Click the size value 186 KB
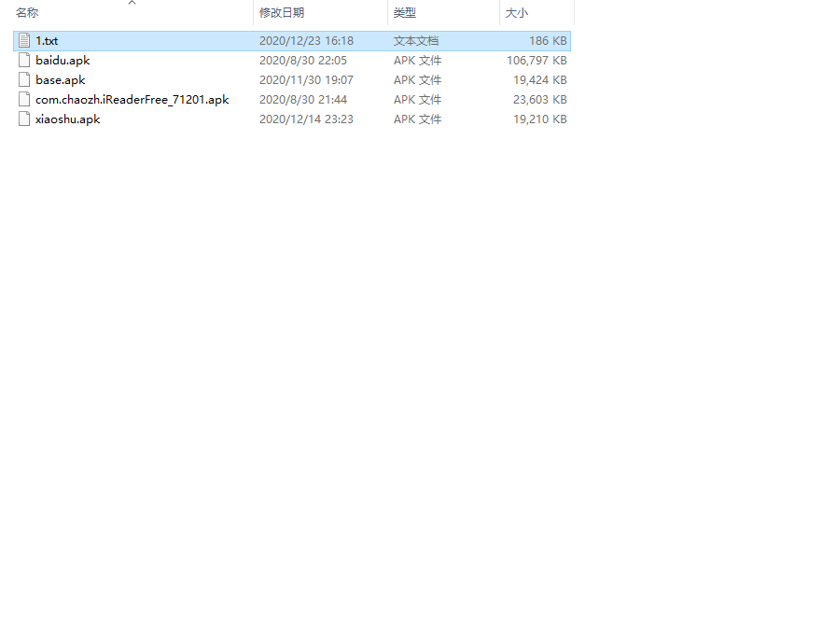 click(548, 41)
